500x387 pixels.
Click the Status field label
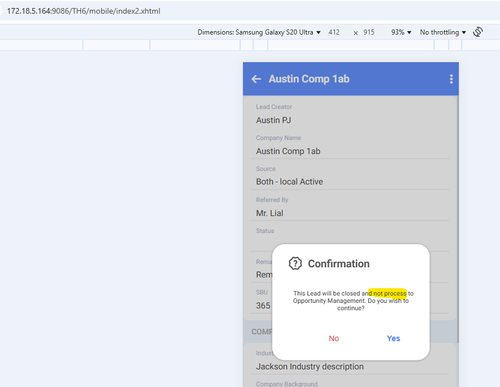[265, 231]
